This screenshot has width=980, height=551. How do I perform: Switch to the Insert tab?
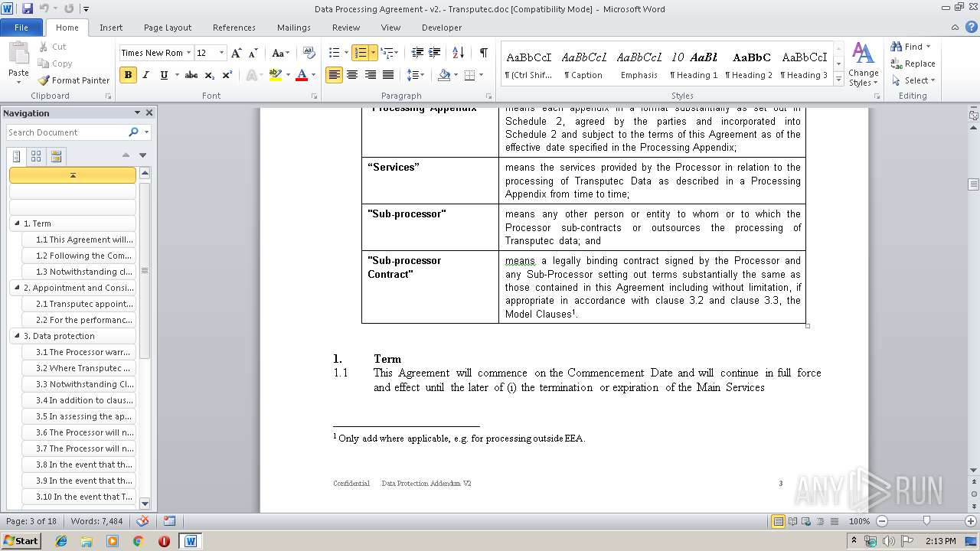(111, 27)
